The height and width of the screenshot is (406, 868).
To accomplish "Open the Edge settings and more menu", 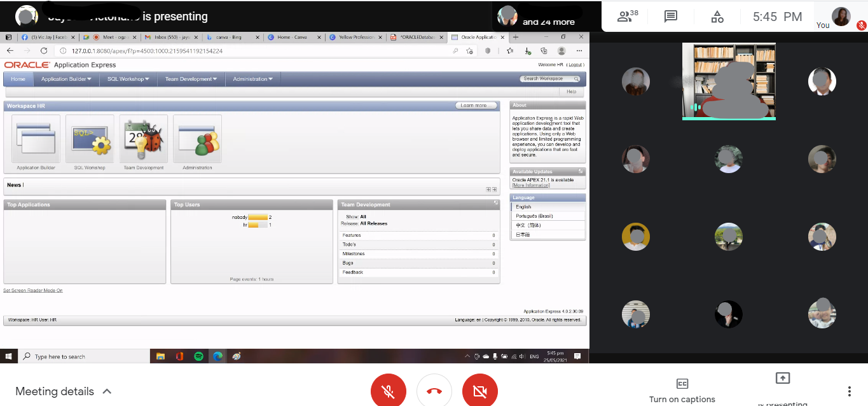I will (579, 50).
